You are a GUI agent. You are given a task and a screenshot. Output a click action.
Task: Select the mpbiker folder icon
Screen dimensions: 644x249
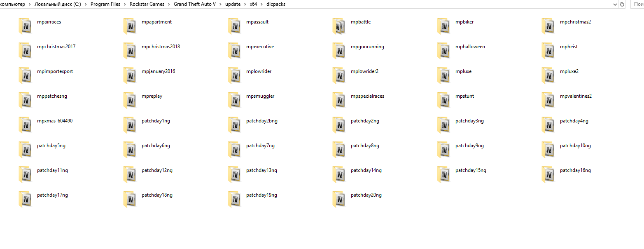click(443, 26)
